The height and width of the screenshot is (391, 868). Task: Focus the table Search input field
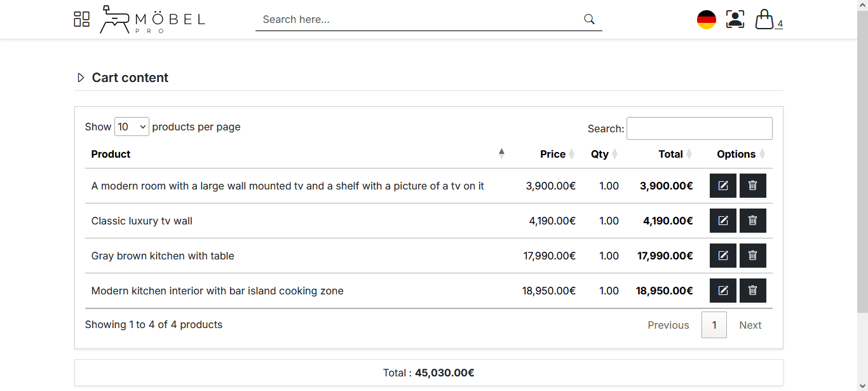(x=699, y=128)
